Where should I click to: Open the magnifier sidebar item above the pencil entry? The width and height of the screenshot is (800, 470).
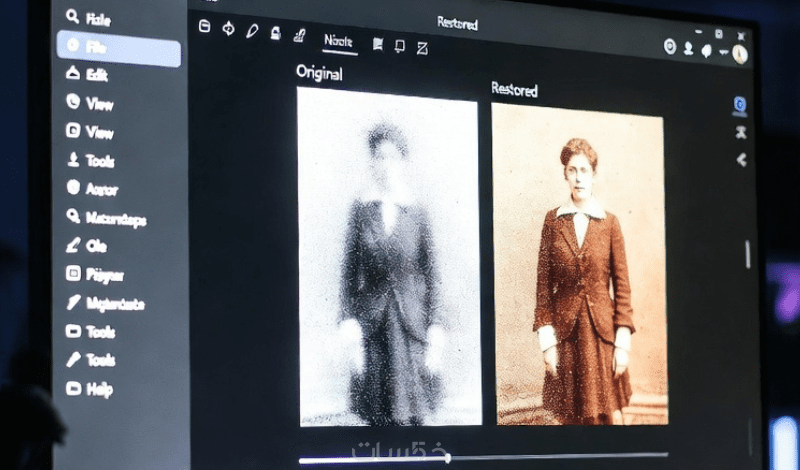point(106,218)
